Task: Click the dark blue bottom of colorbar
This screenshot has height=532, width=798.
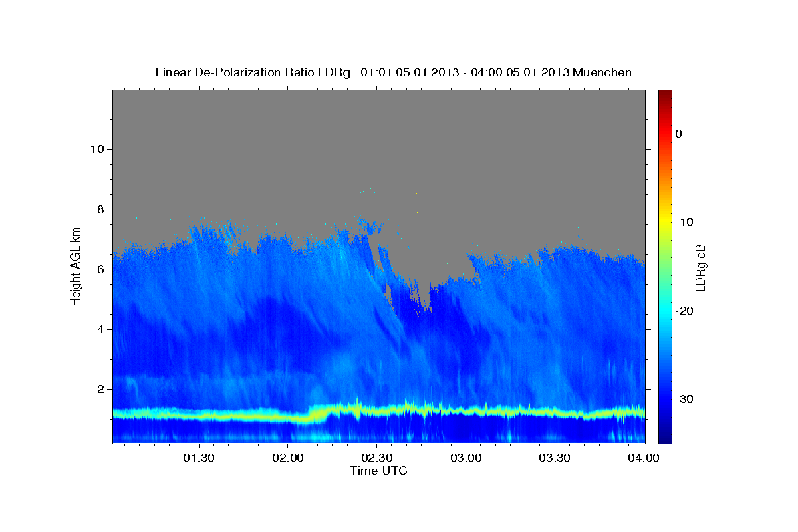Action: [x=665, y=438]
